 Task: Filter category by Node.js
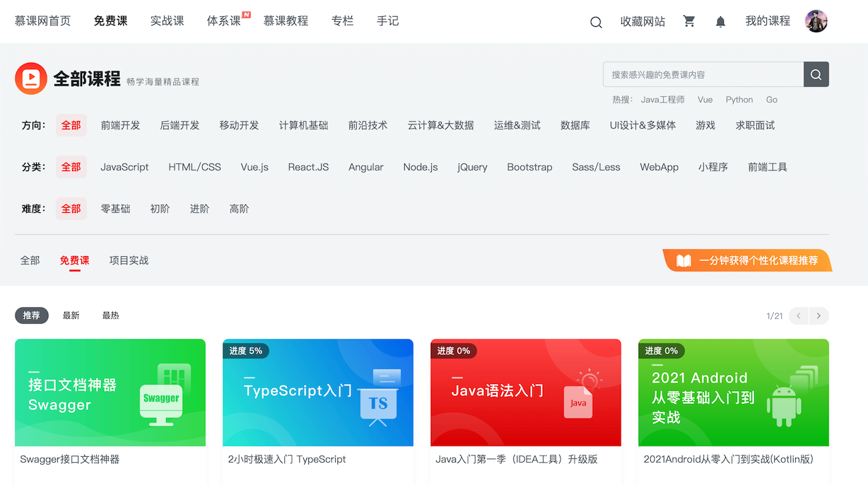tap(421, 167)
